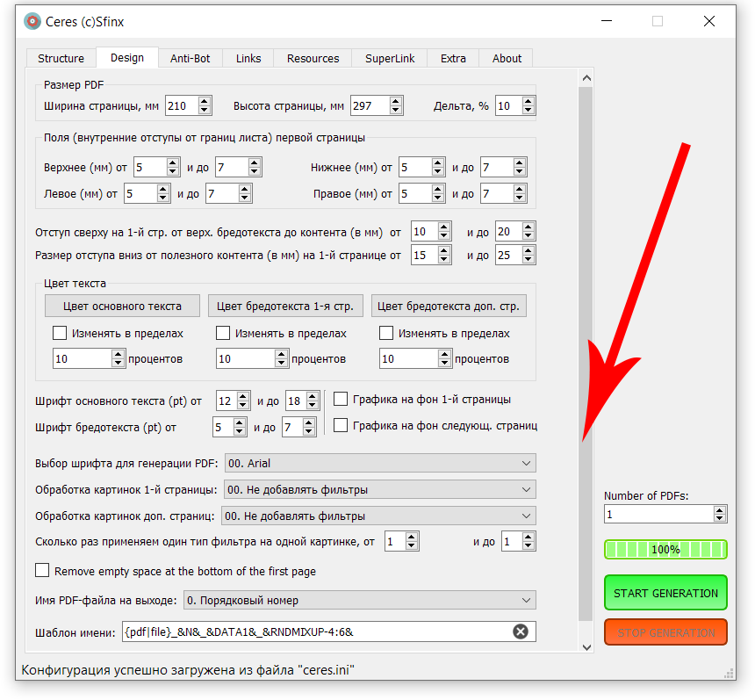Toggle 'Графика на фон 1-й страницы' checkbox
Viewport: 755px width, 700px height.
tap(341, 399)
